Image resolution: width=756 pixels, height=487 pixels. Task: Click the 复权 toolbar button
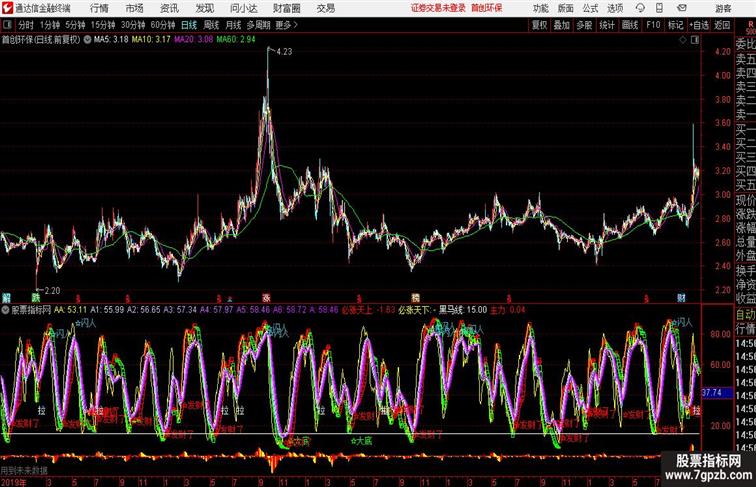pos(539,25)
